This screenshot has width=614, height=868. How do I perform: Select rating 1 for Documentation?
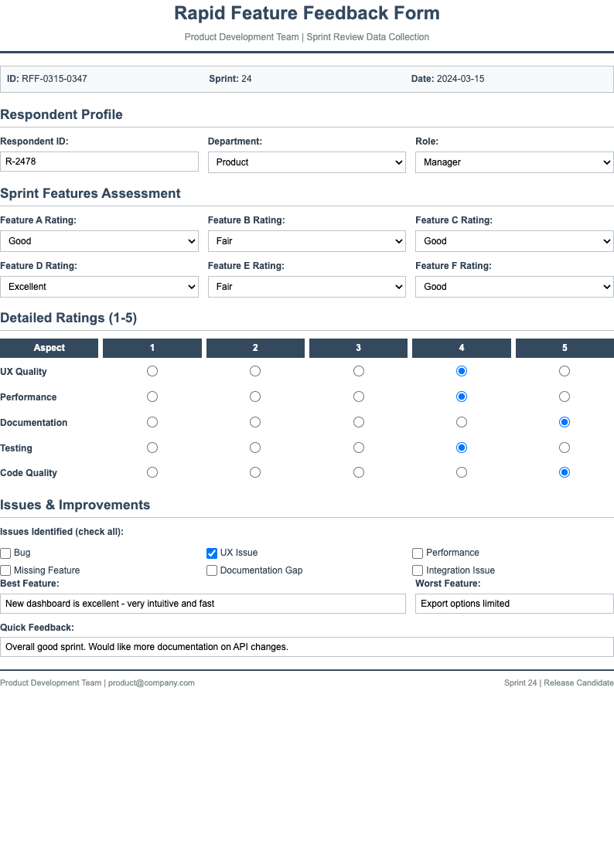click(x=152, y=422)
